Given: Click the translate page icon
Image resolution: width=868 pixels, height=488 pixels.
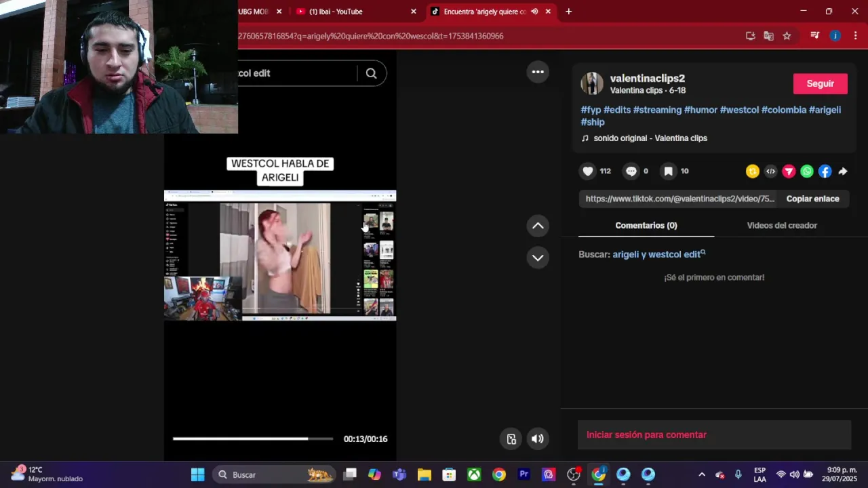Looking at the screenshot, I should pyautogui.click(x=768, y=36).
